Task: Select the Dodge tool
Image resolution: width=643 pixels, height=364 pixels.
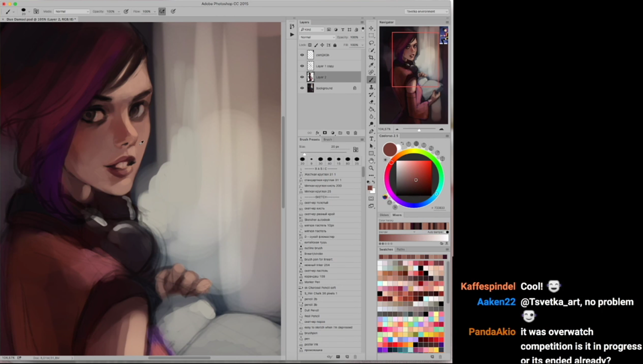Action: (371, 124)
